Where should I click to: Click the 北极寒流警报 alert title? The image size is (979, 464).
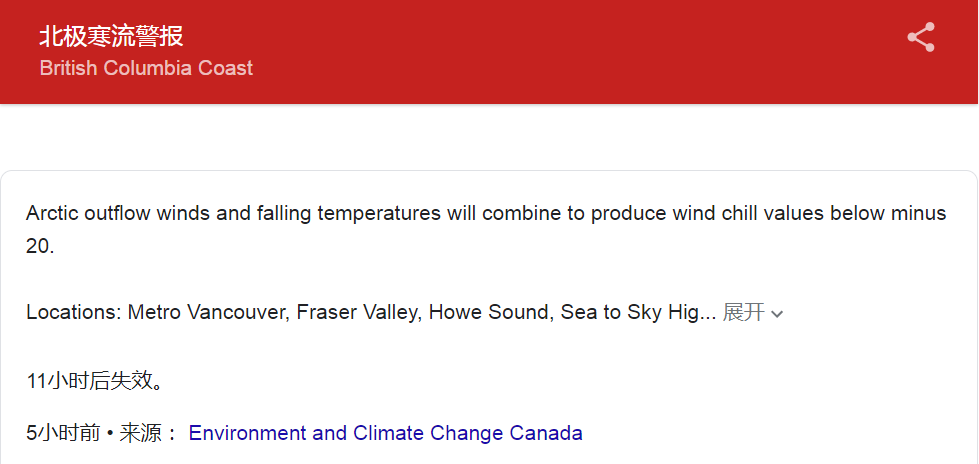tap(112, 37)
